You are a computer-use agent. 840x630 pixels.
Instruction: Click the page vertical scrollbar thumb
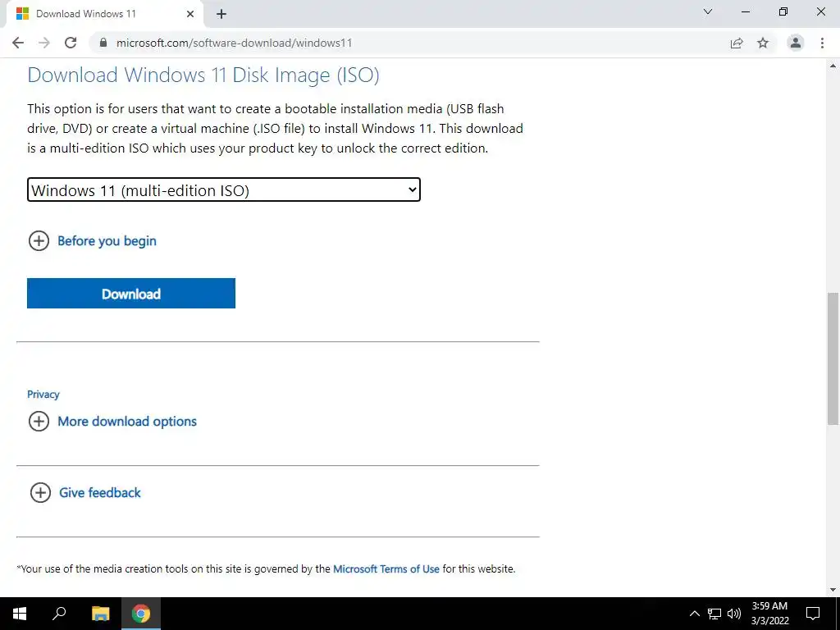[x=833, y=359]
